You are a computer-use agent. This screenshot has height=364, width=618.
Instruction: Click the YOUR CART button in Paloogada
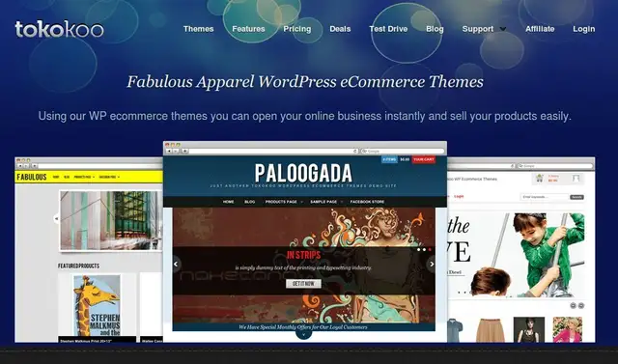[424, 159]
